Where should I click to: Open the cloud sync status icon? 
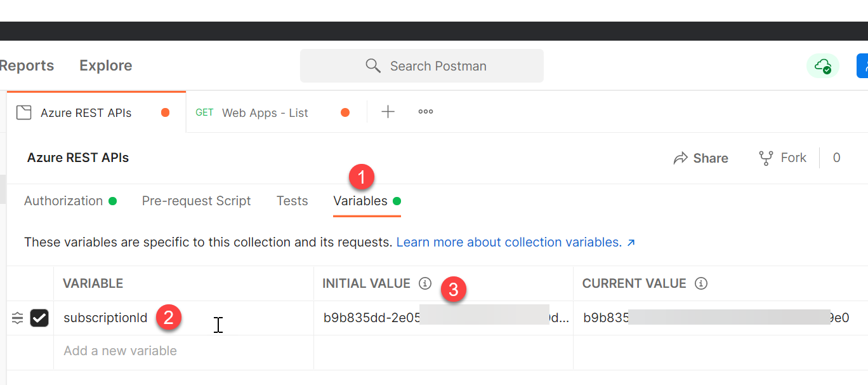tap(823, 65)
